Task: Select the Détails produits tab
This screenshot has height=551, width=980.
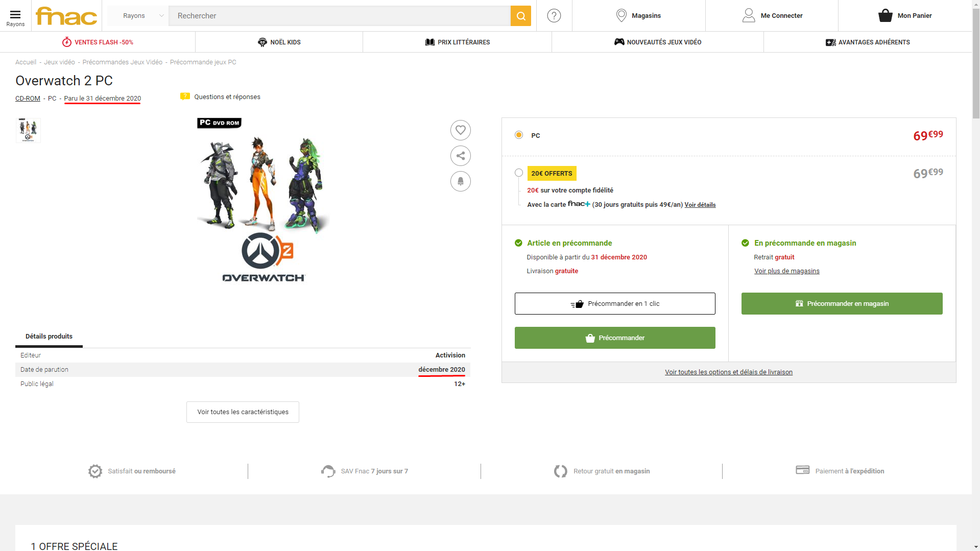Action: tap(49, 337)
